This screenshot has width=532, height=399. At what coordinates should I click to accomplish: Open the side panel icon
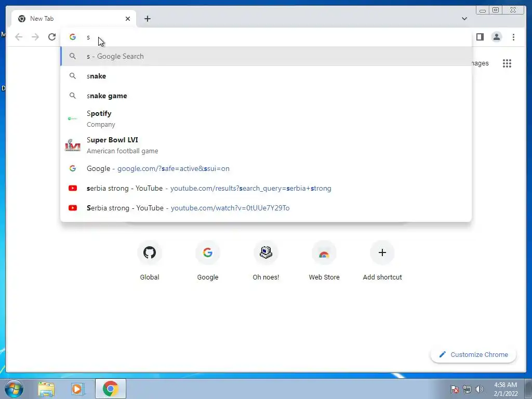pos(480,37)
